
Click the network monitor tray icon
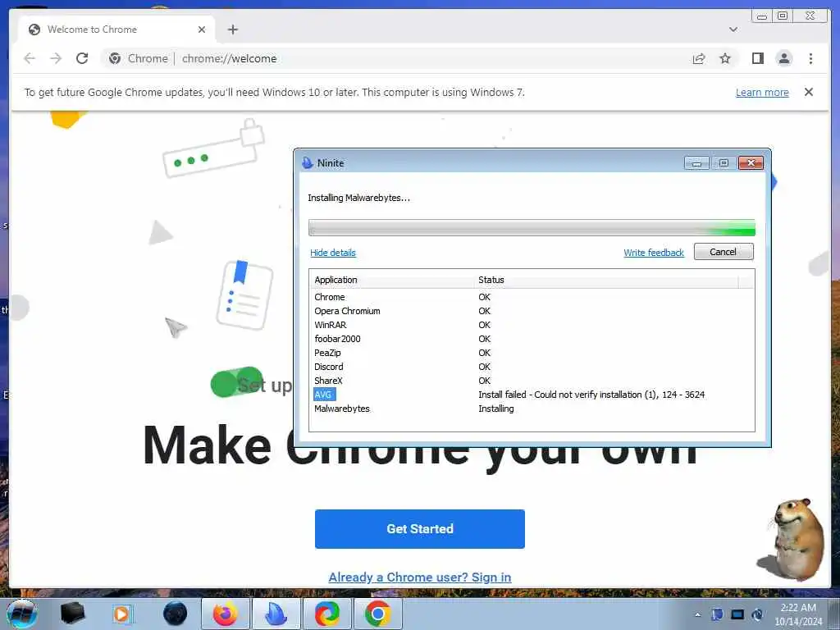737,614
